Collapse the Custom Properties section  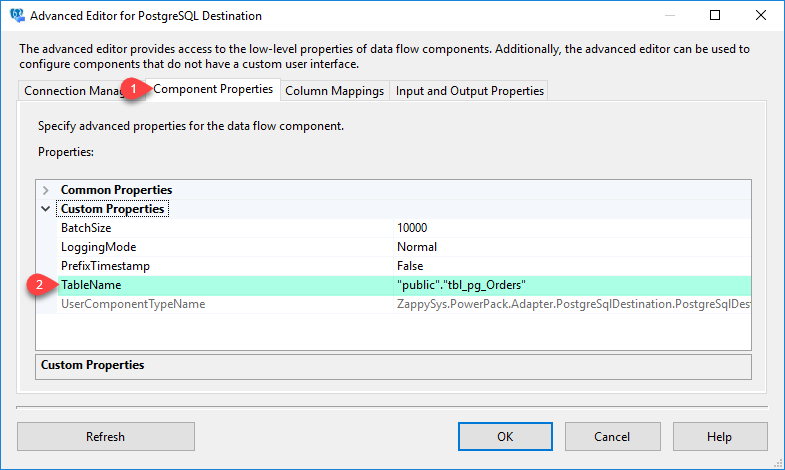46,209
